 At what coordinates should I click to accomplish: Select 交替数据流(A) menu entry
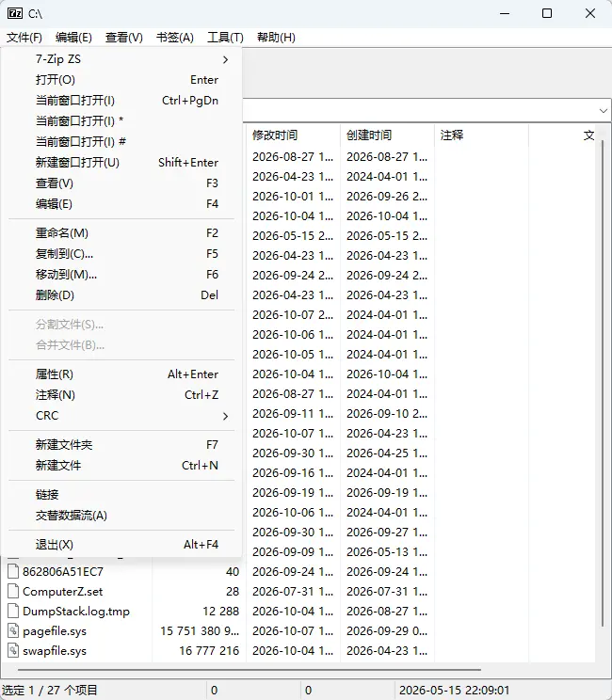coord(121,516)
